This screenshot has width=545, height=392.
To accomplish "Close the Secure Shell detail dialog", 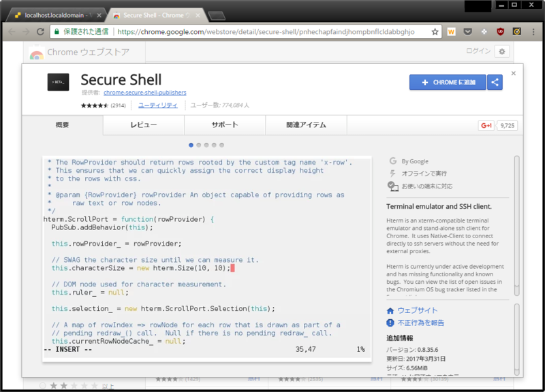I will [514, 73].
